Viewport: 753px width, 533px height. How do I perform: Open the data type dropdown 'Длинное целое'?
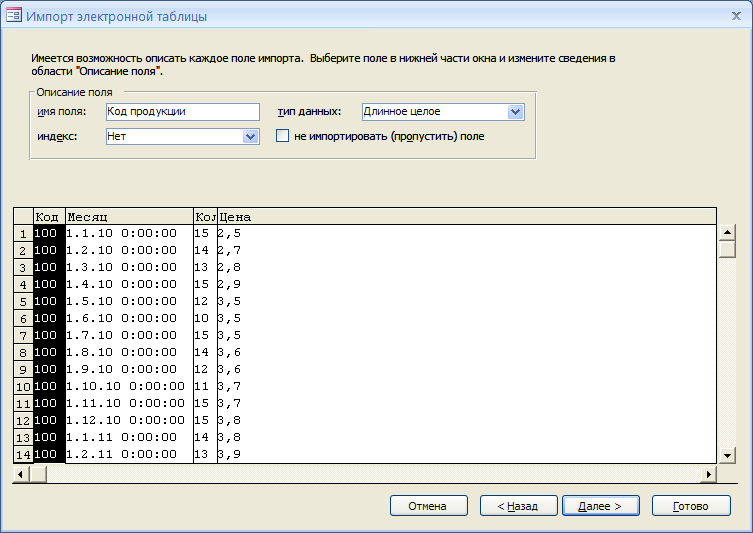point(515,112)
